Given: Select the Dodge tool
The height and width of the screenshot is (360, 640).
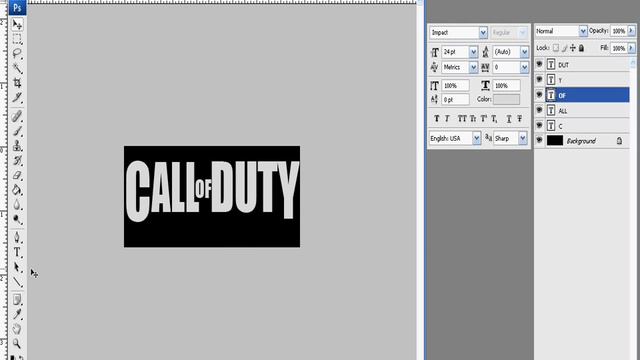Looking at the screenshot, I should [x=17, y=219].
